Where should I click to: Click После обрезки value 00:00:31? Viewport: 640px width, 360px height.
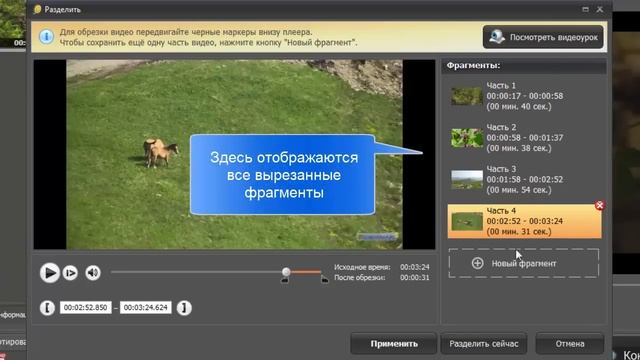[415, 278]
